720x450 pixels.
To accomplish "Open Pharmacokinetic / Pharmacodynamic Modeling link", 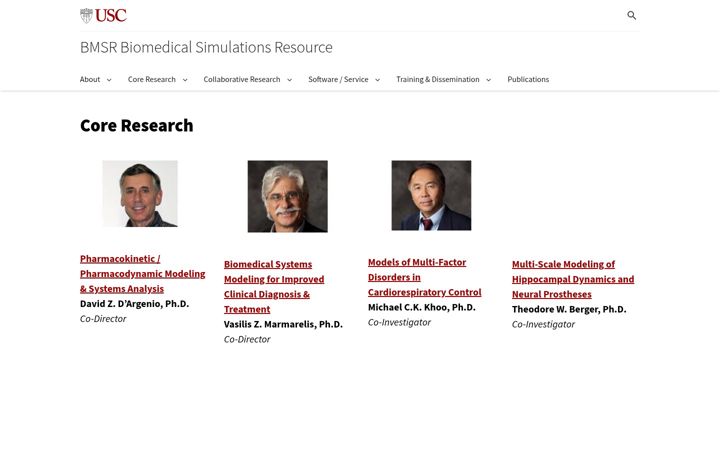I will pyautogui.click(x=142, y=274).
